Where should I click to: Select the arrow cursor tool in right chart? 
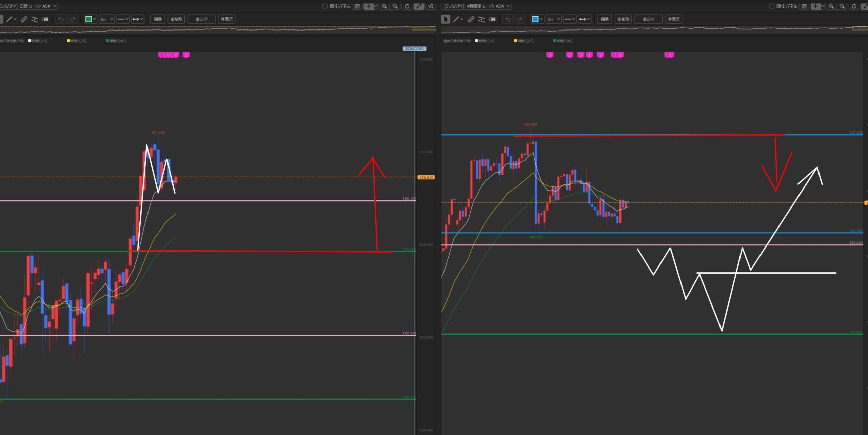(x=446, y=19)
